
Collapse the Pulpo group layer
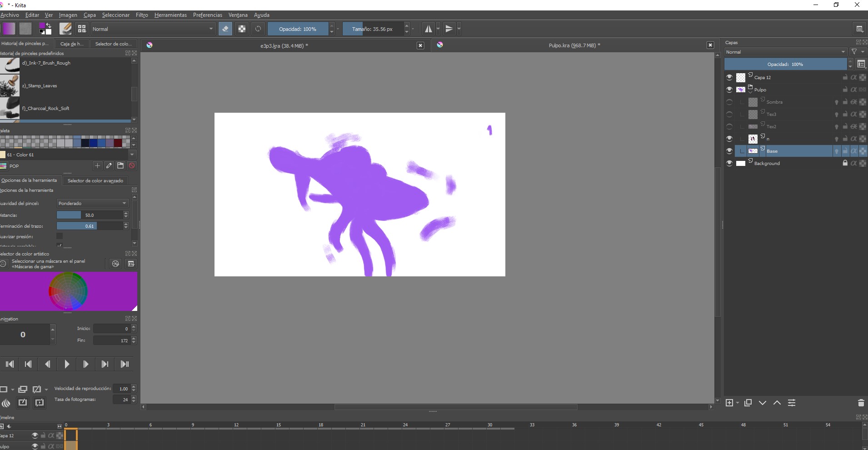(x=751, y=91)
